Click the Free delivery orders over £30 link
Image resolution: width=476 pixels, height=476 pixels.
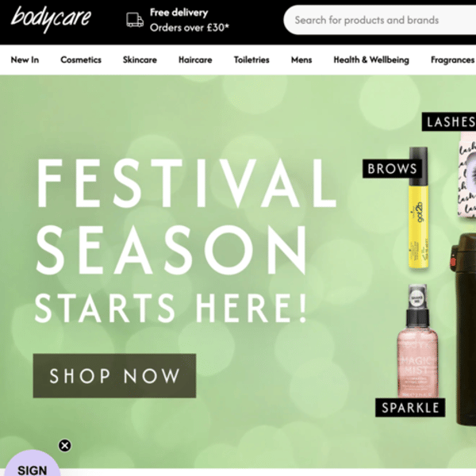(x=189, y=20)
